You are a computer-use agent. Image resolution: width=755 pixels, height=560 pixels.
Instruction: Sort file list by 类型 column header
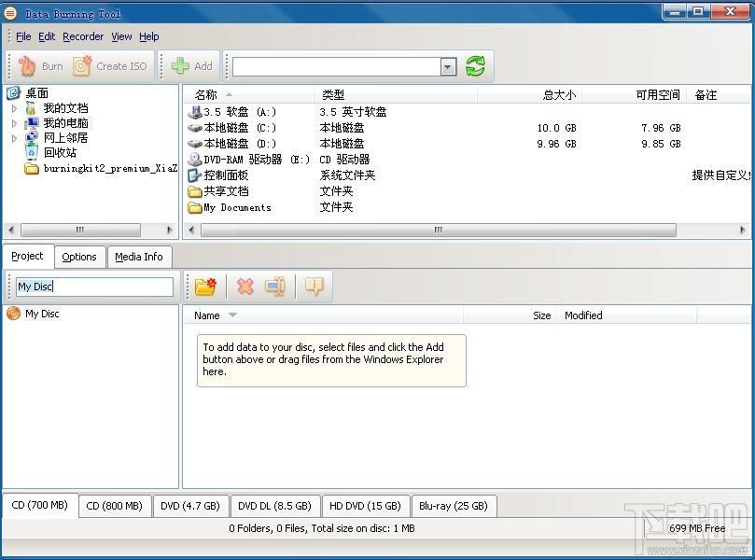396,95
